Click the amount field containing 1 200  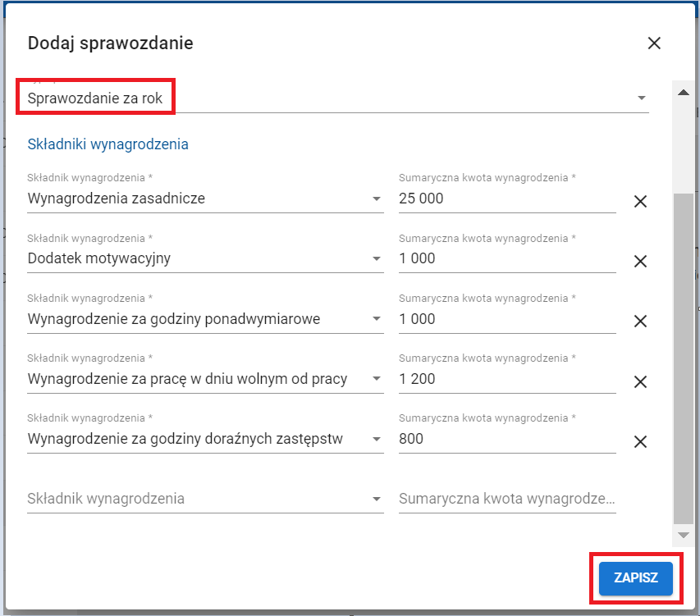point(506,379)
